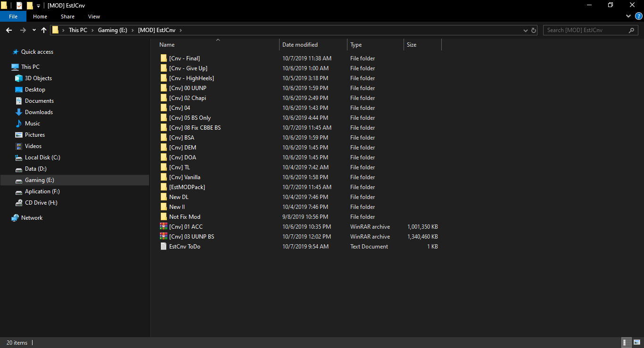Click This PC in address breadcrumb
Image resolution: width=644 pixels, height=348 pixels.
click(78, 30)
